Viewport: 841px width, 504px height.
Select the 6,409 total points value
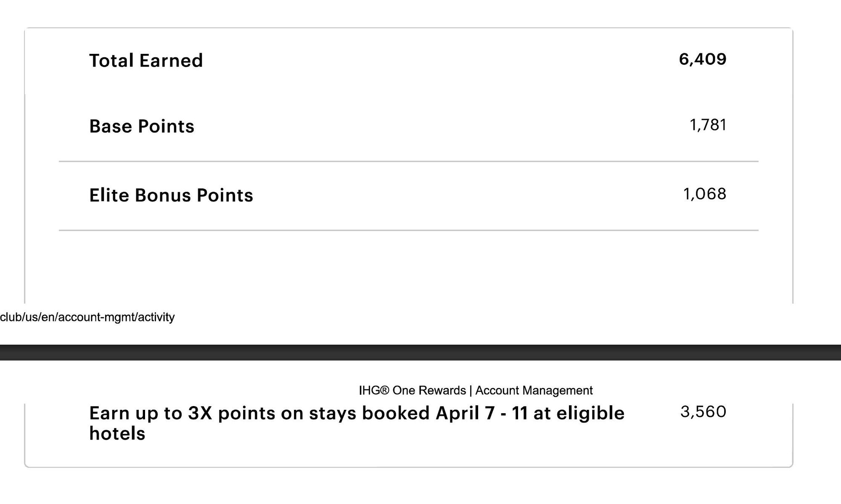(702, 59)
